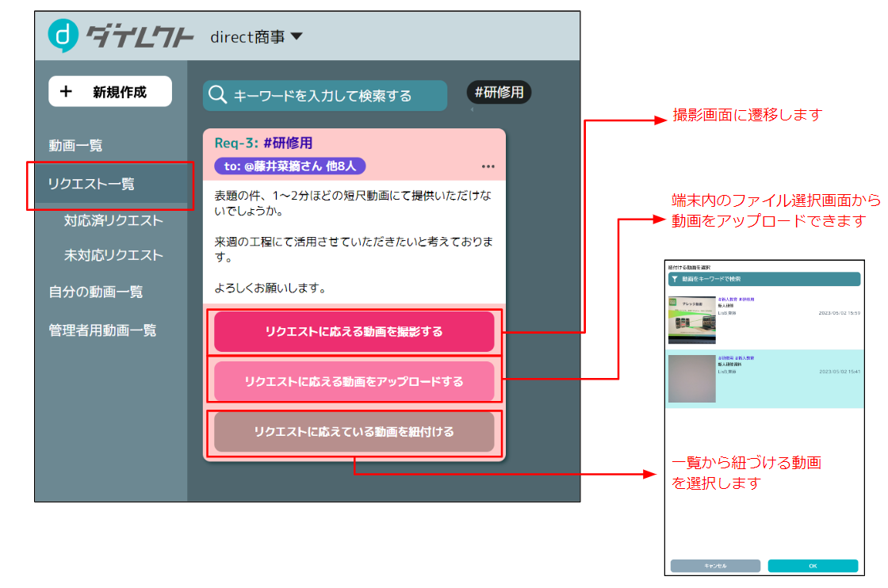
Task: Focus the 動画をキーワードで検索 field in video picker
Action: coord(764,279)
